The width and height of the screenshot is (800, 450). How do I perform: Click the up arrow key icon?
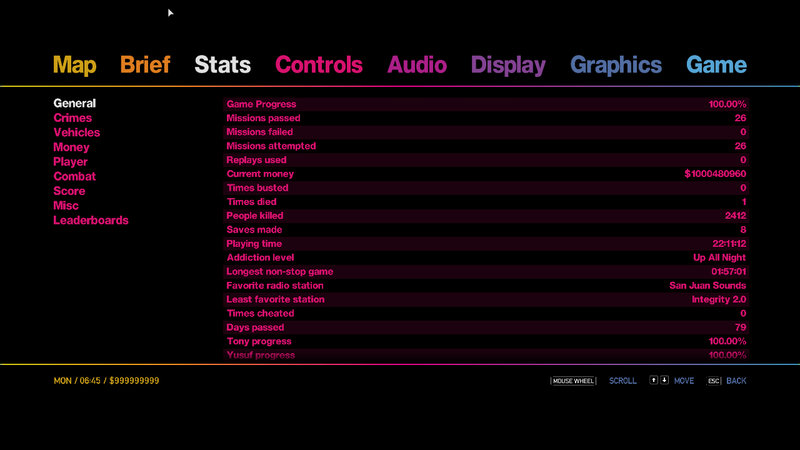(654, 380)
